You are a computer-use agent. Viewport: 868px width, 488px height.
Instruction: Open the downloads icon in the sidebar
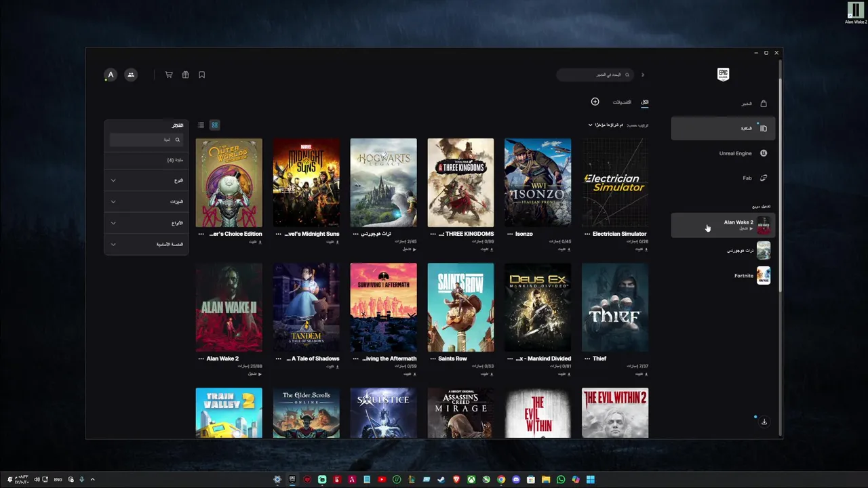pos(764,422)
